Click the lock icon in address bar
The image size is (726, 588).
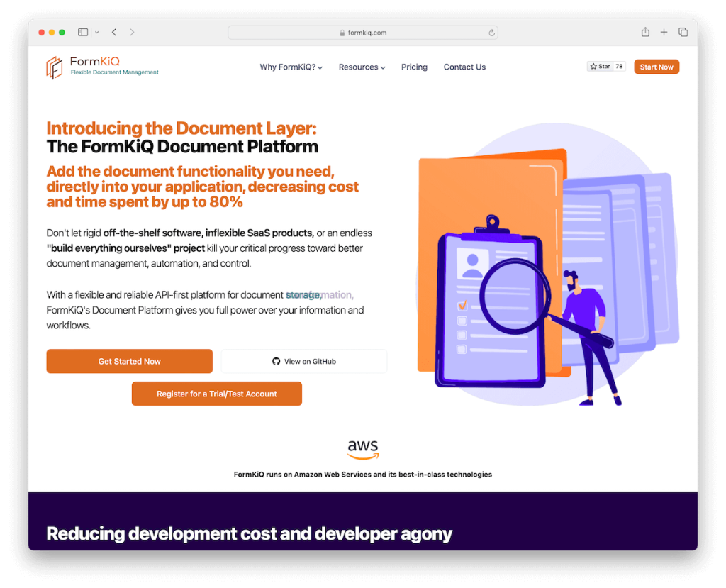click(x=342, y=33)
